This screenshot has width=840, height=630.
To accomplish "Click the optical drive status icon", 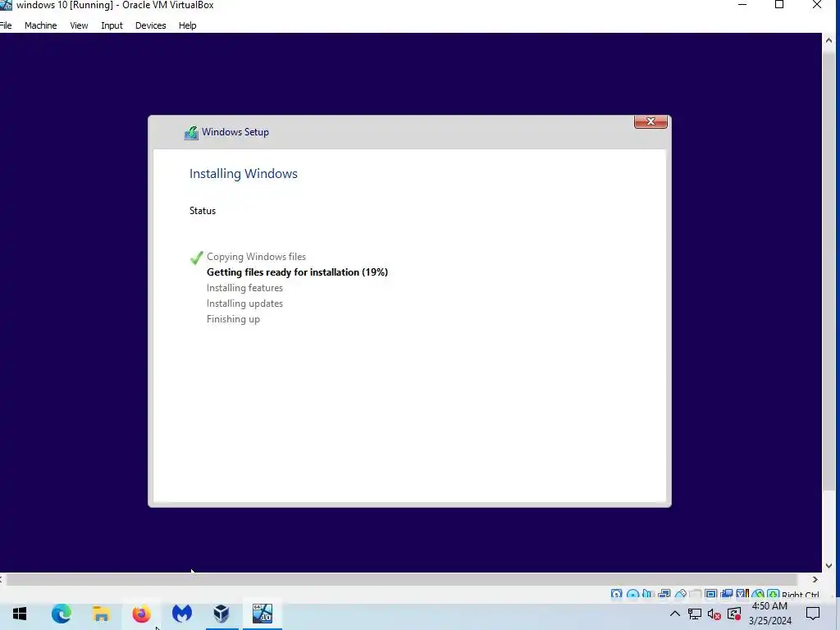I will click(x=632, y=594).
